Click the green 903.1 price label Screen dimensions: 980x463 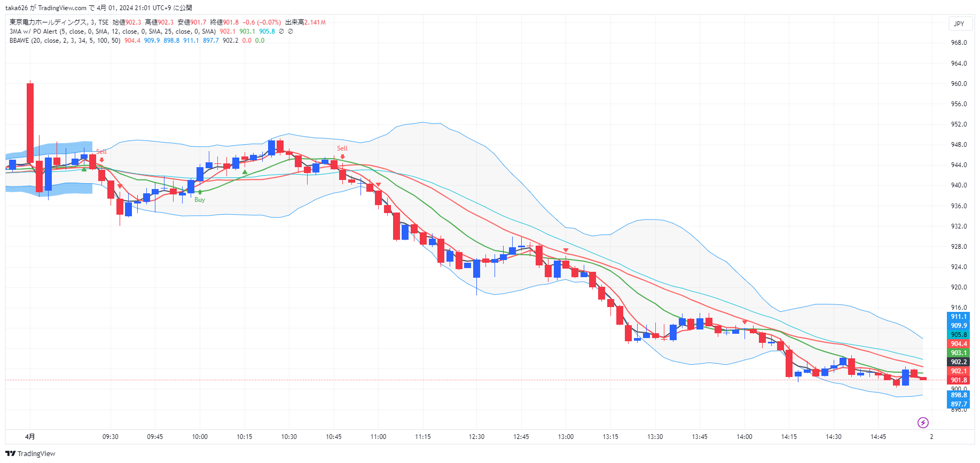tap(959, 353)
